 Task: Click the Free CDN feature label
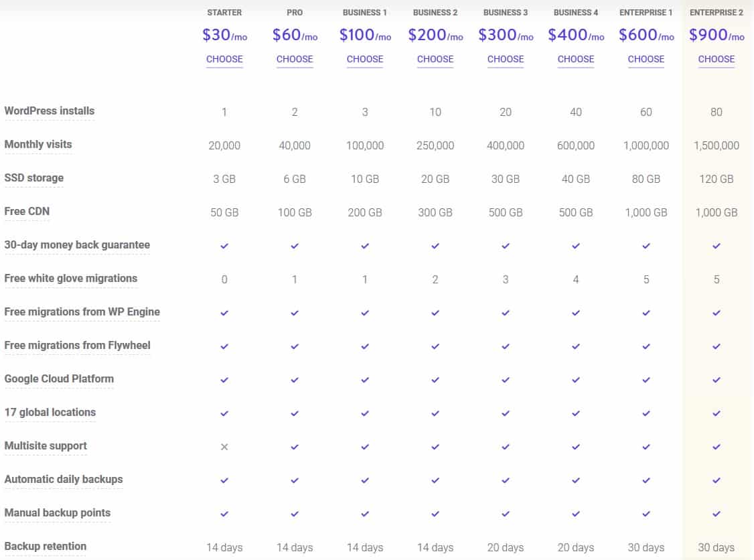[x=27, y=211]
